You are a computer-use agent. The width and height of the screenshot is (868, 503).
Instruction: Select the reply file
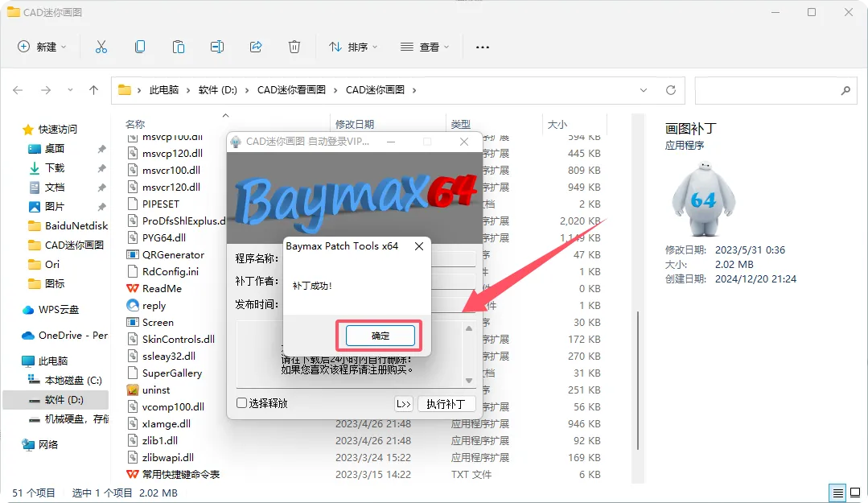(x=154, y=305)
